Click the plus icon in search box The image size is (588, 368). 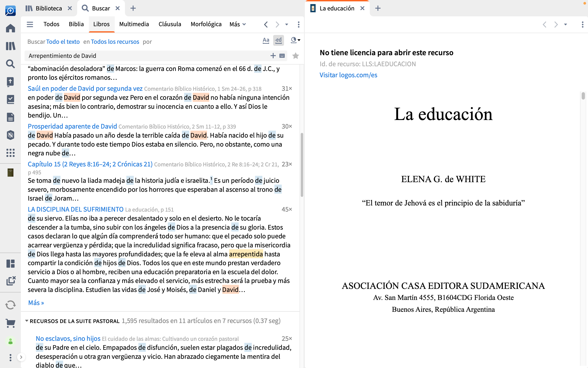pyautogui.click(x=273, y=56)
